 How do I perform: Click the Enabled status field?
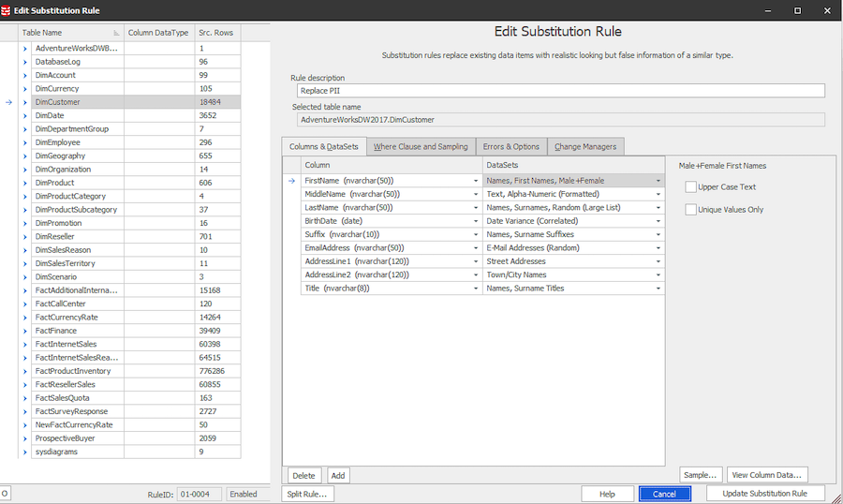click(x=246, y=494)
